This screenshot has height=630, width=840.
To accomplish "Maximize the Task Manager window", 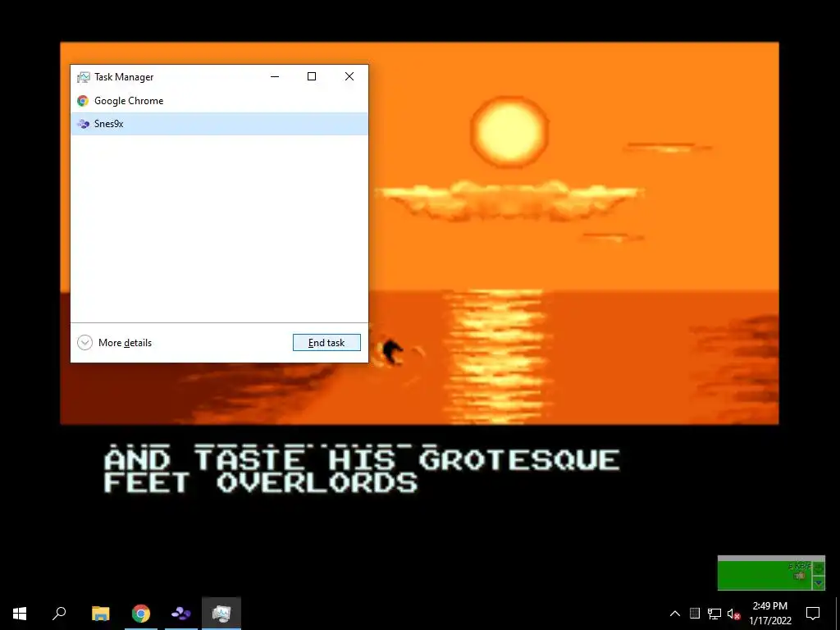I will pos(312,76).
